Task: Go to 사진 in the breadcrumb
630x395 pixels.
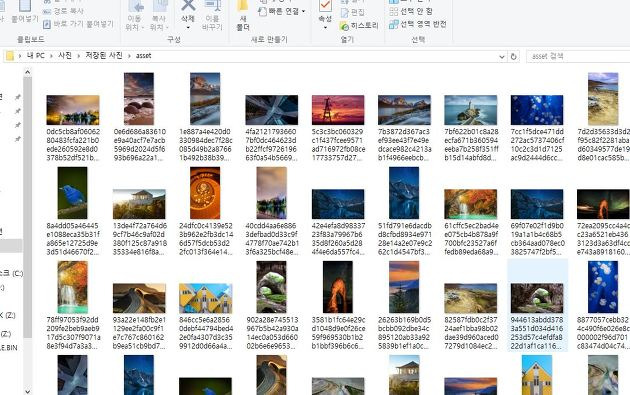Action: (x=65, y=55)
